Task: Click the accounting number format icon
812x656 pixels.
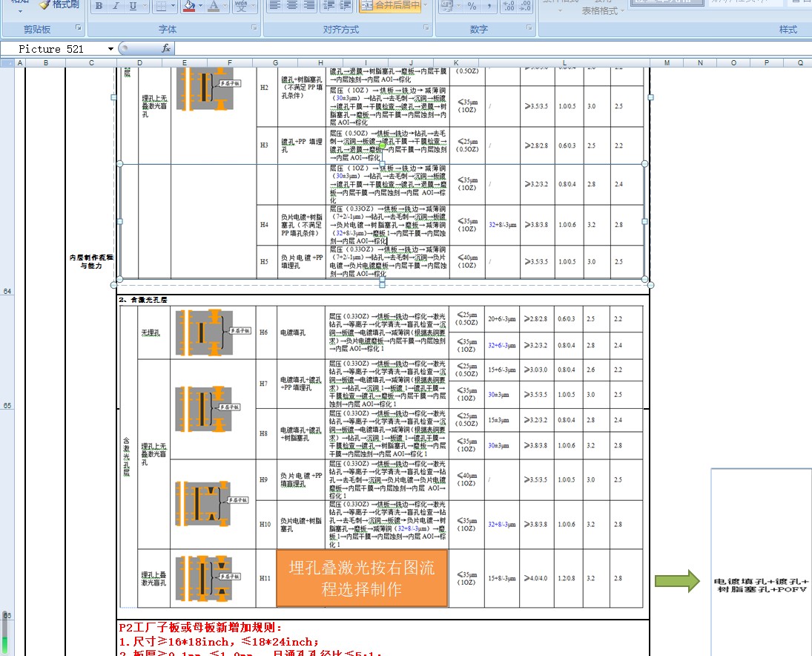Action: pos(446,6)
